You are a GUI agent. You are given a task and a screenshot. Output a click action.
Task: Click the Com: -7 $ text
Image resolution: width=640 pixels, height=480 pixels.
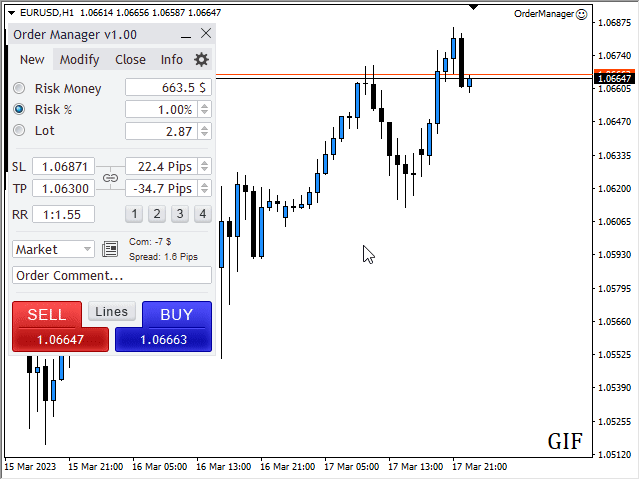pos(150,242)
